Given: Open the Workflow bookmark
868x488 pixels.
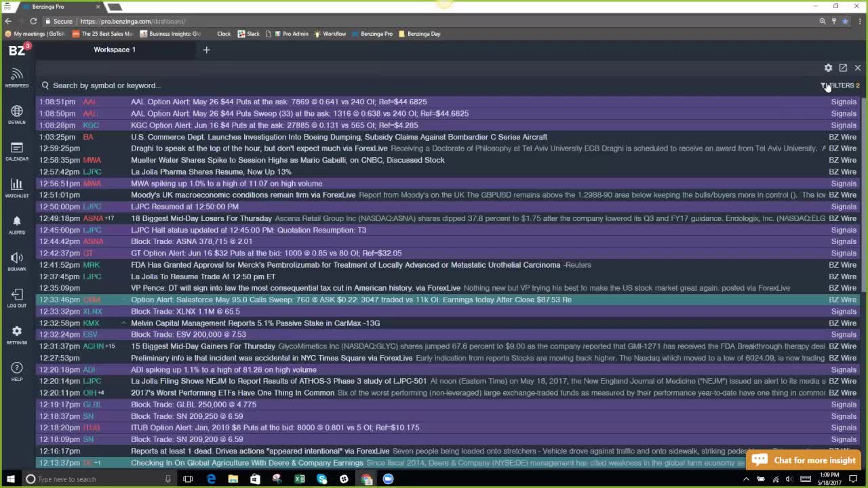Looking at the screenshot, I should click(330, 34).
